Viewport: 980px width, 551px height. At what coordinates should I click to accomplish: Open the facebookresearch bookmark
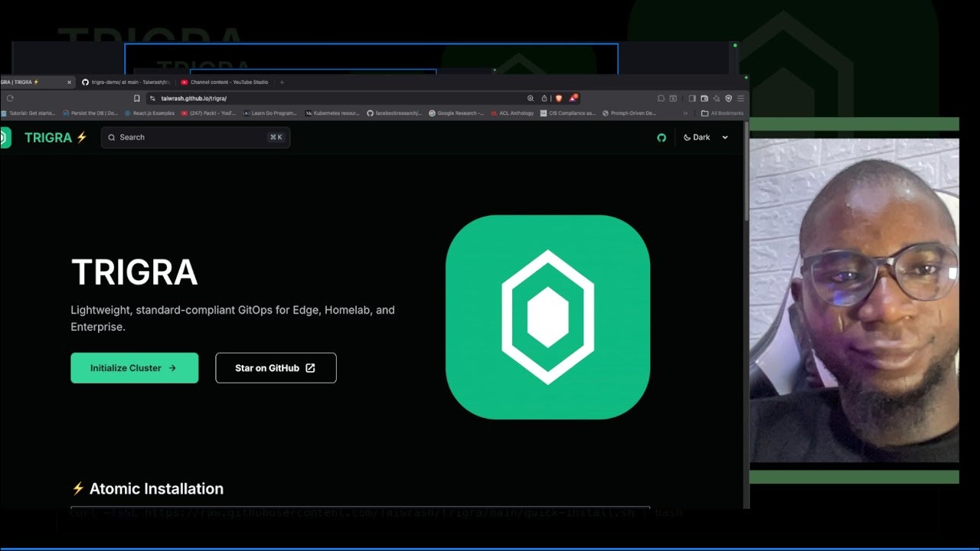pyautogui.click(x=394, y=113)
